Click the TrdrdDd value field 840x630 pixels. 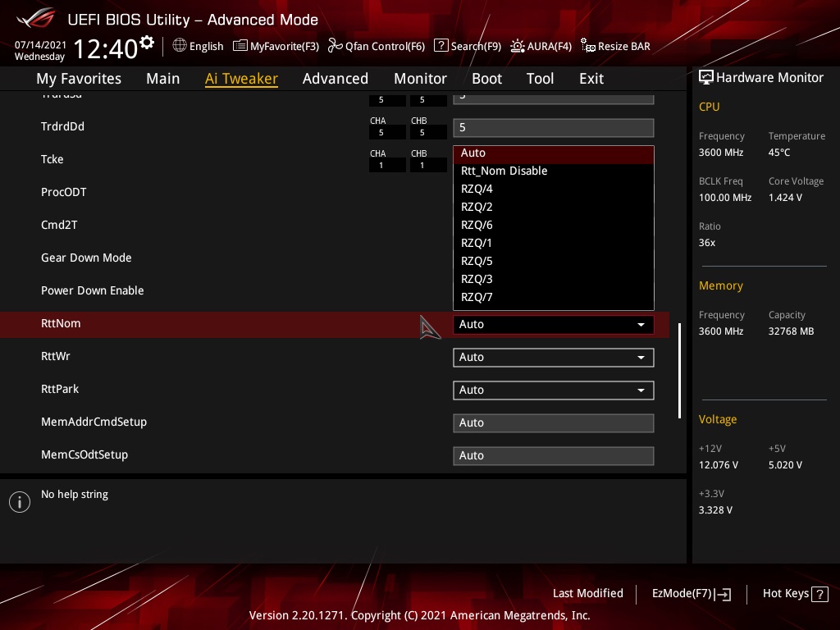pyautogui.click(x=554, y=127)
